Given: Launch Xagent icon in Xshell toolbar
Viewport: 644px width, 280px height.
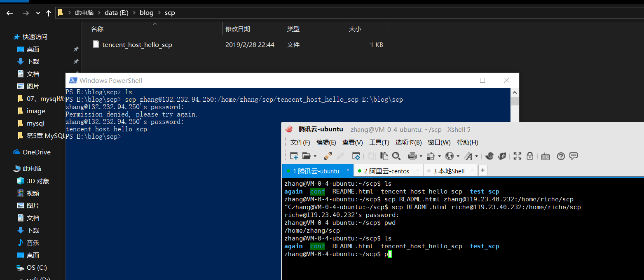Looking at the screenshot, I should point(502,156).
